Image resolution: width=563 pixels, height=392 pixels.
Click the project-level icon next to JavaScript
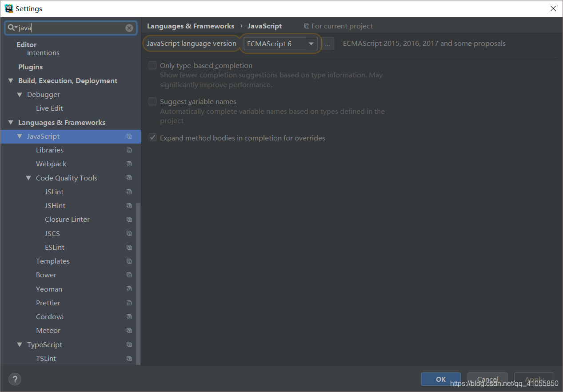coord(129,136)
